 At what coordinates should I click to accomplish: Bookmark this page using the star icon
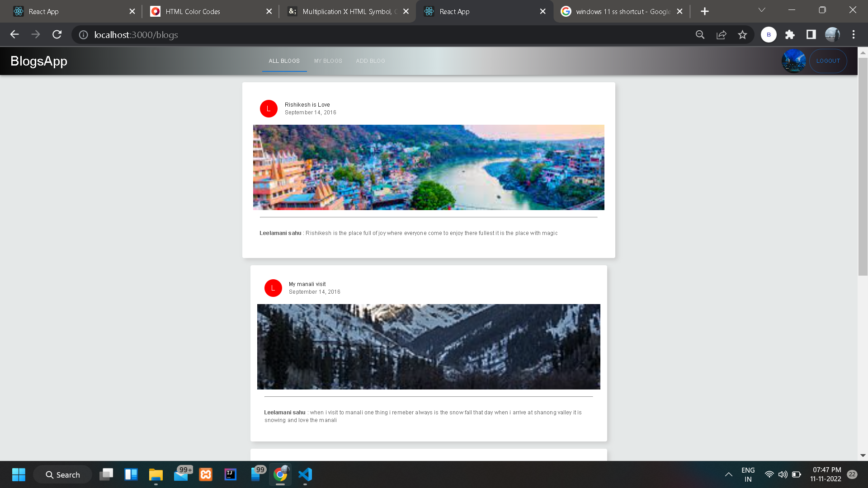point(742,34)
